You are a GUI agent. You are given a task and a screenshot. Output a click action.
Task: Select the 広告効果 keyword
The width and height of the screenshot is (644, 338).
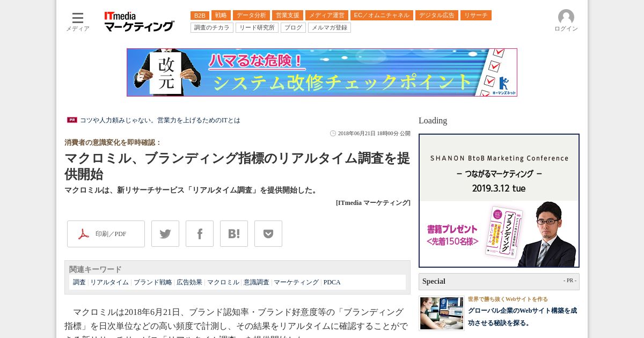tap(189, 282)
